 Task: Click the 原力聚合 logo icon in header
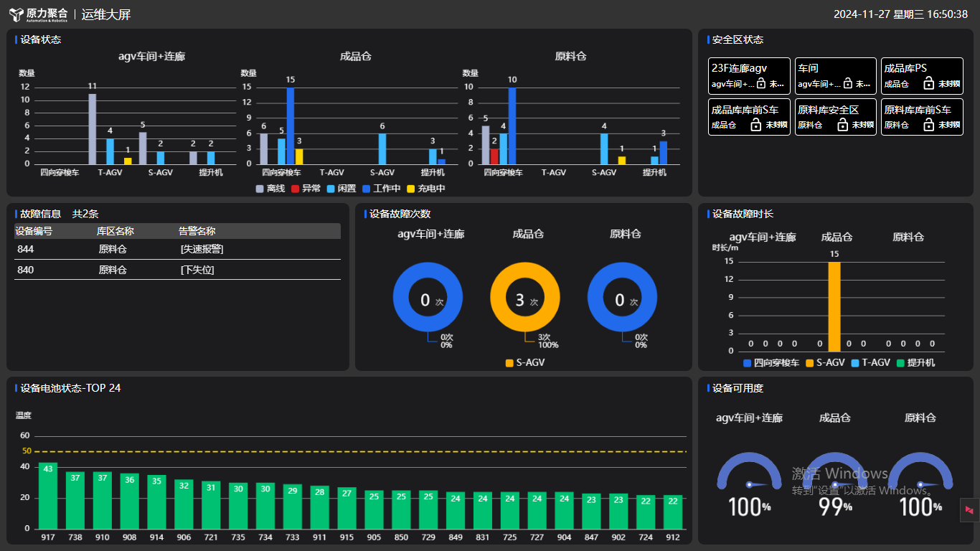tap(17, 14)
